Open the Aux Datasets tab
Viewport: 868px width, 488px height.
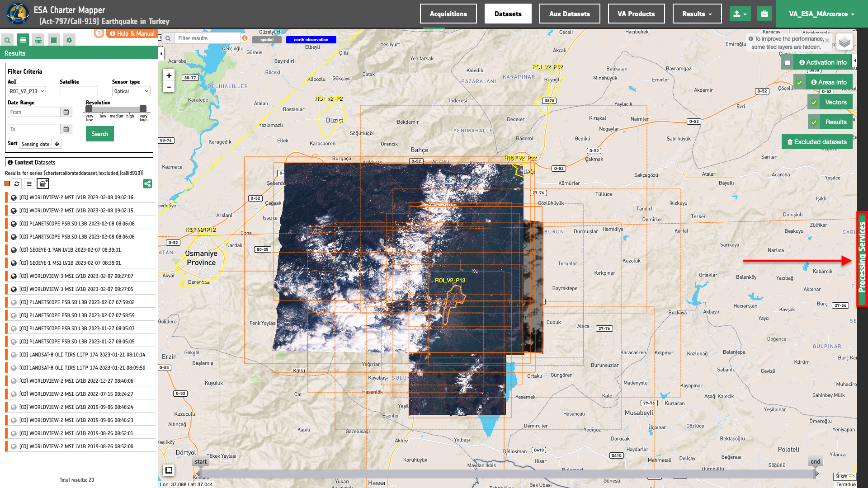570,14
